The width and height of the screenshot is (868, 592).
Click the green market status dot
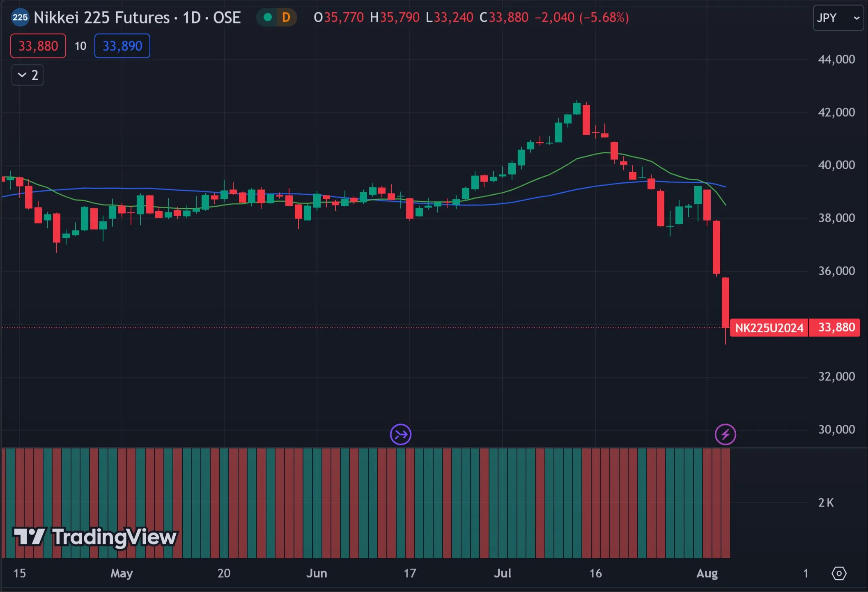(x=267, y=17)
